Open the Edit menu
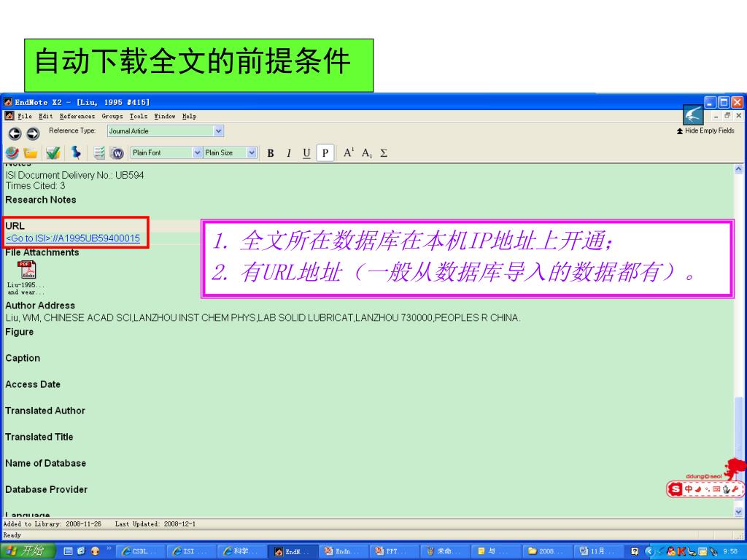This screenshot has width=747, height=560. [46, 116]
